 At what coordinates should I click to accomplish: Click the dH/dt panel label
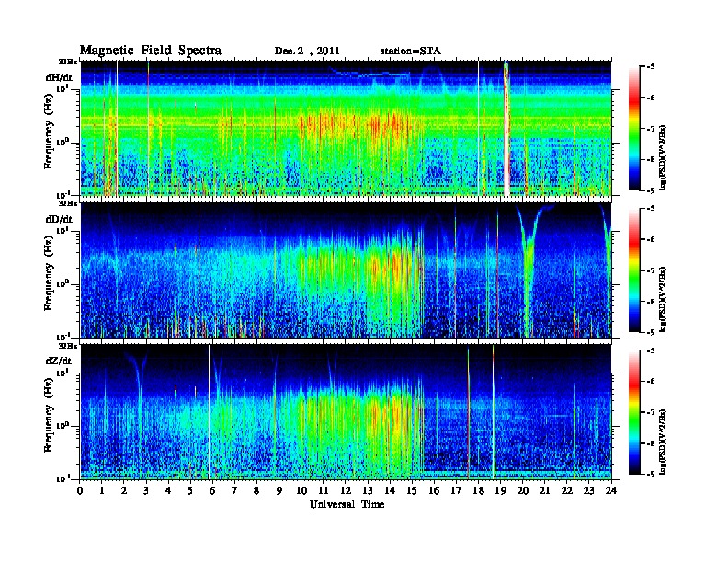[x=59, y=77]
